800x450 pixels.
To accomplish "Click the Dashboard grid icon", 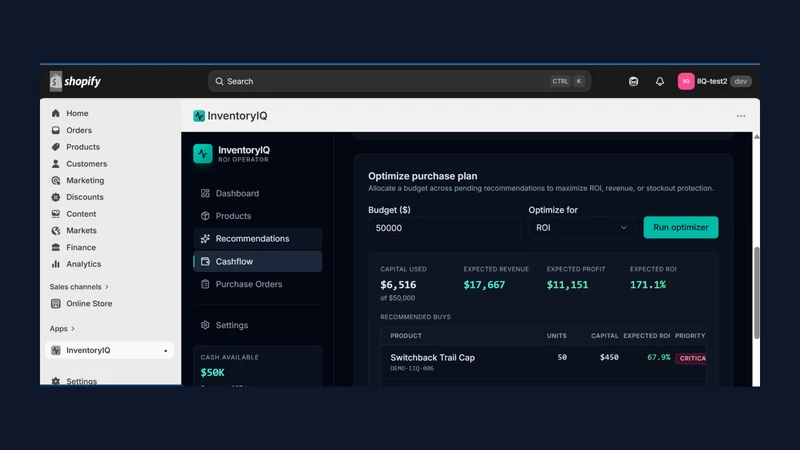I will [205, 193].
